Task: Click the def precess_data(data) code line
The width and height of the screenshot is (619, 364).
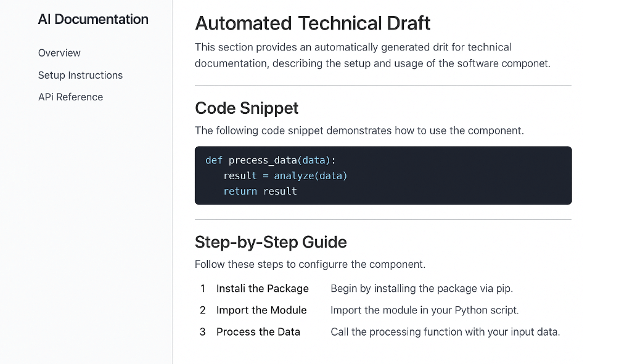Action: click(271, 160)
